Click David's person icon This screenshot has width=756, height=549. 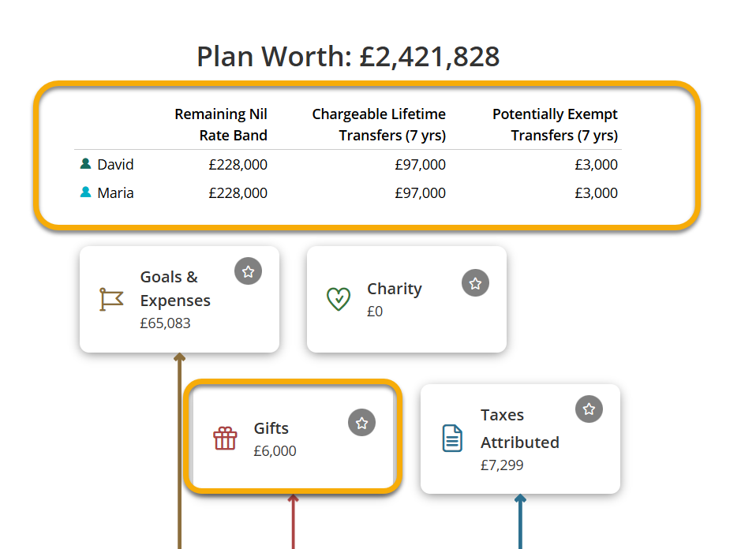click(85, 164)
